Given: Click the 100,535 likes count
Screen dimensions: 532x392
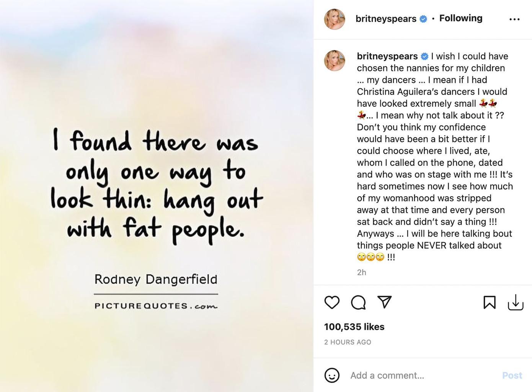Looking at the screenshot, I should click(x=354, y=327).
